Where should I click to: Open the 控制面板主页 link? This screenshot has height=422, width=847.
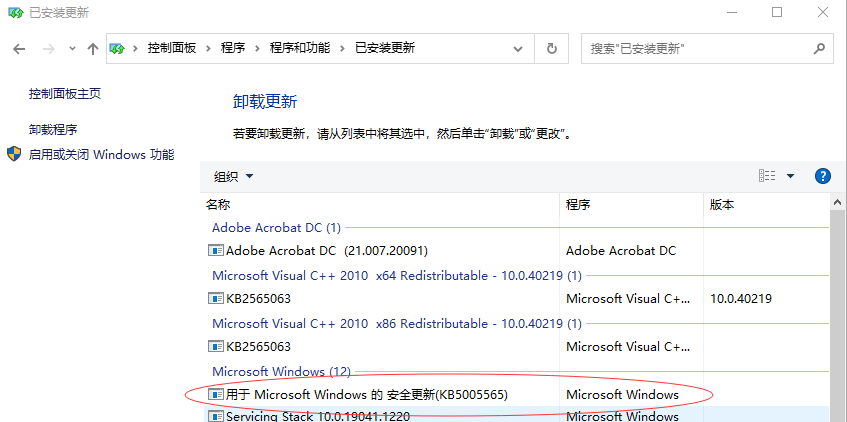(x=65, y=94)
